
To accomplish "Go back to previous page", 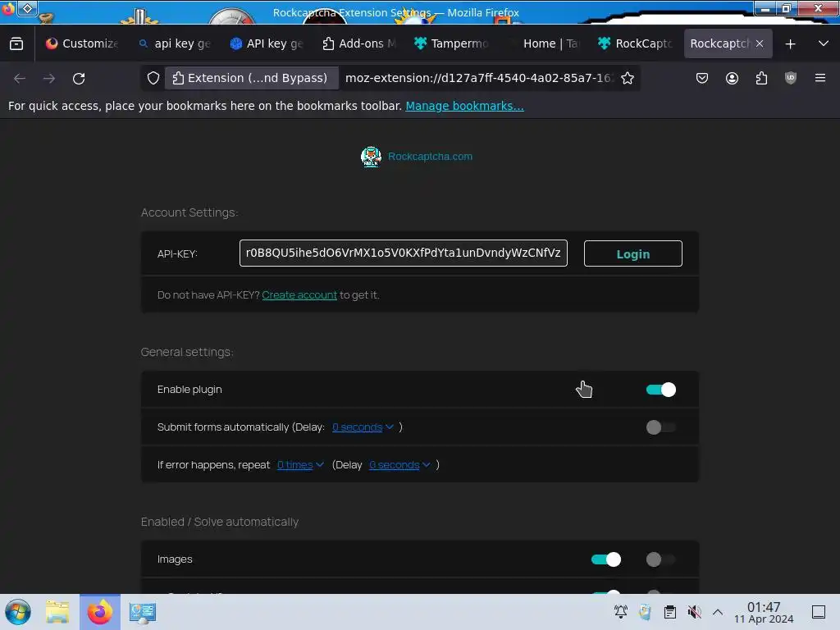I will (x=20, y=78).
